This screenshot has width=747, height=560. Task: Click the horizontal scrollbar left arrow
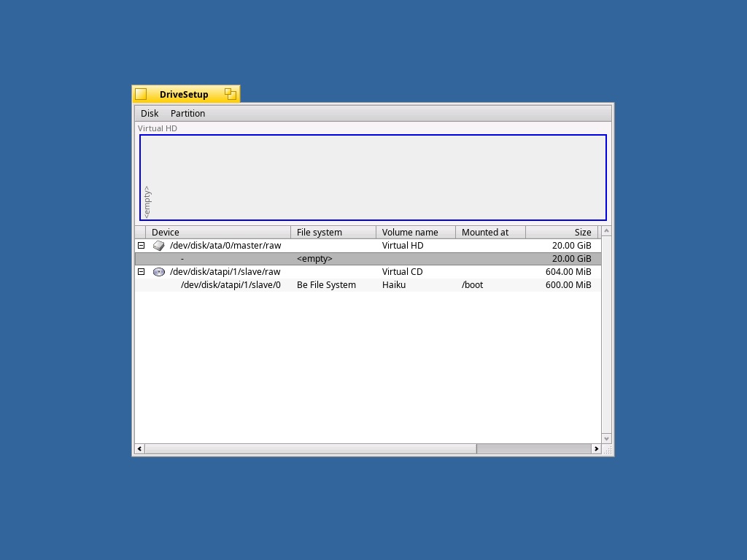point(140,449)
